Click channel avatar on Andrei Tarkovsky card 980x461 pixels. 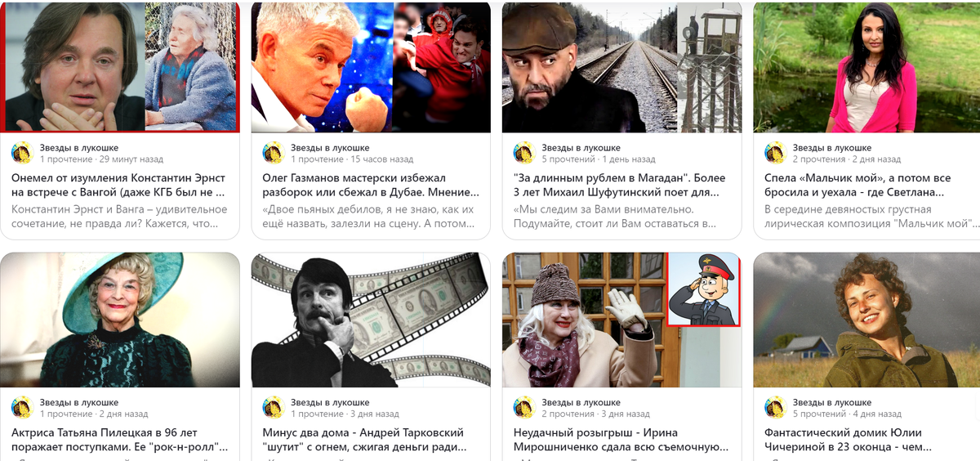pos(273,407)
